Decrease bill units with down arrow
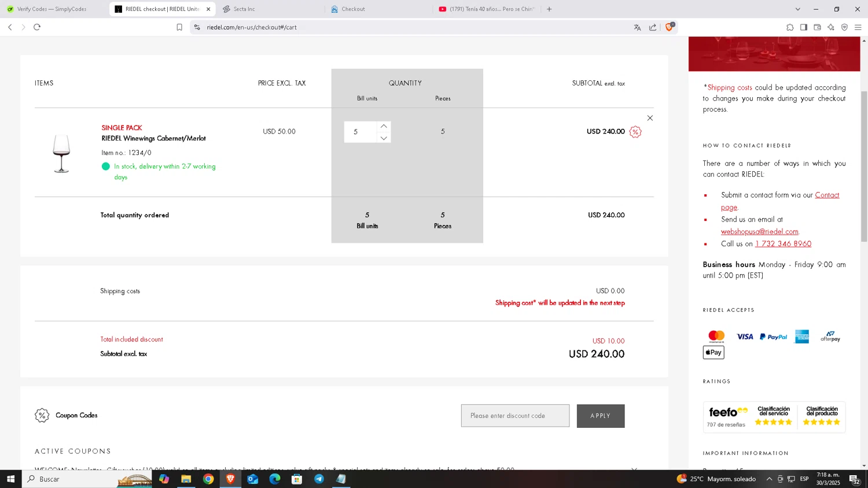The height and width of the screenshot is (488, 868). [x=384, y=138]
